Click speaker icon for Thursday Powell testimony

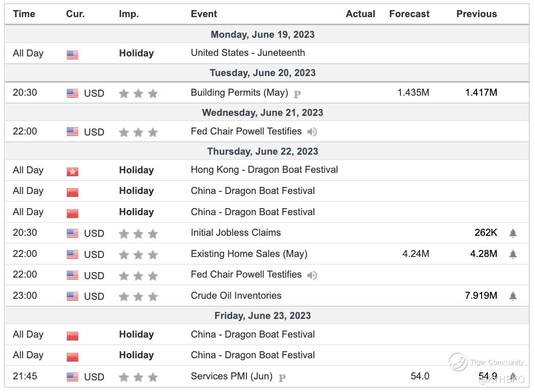coord(312,275)
